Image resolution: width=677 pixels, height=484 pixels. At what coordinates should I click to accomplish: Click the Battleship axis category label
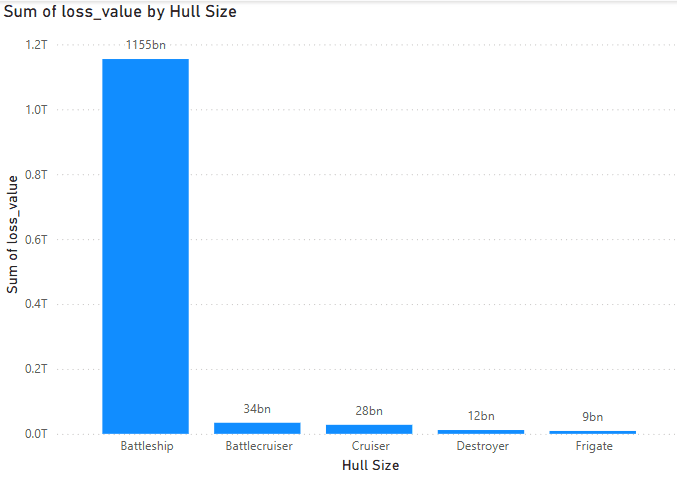point(146,446)
